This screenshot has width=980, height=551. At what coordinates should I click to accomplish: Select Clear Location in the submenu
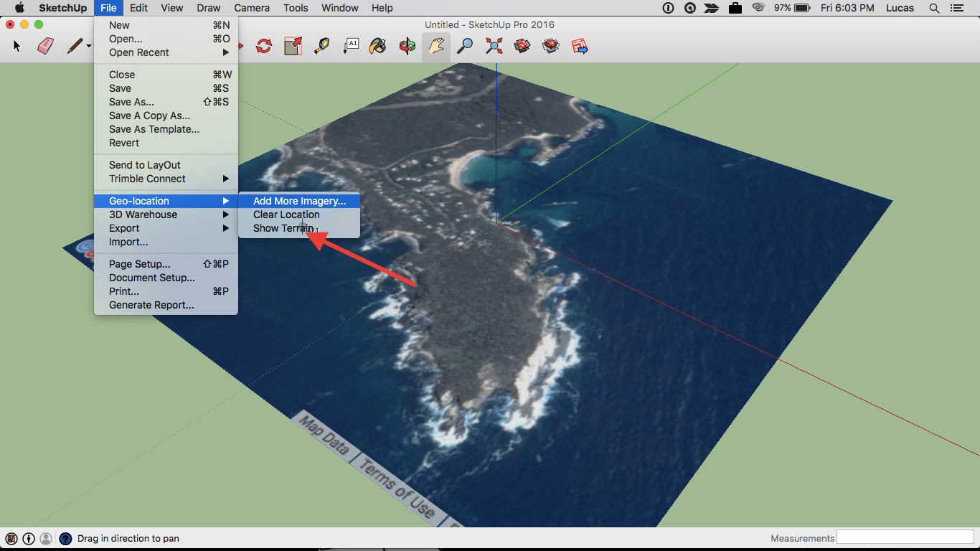point(299,215)
